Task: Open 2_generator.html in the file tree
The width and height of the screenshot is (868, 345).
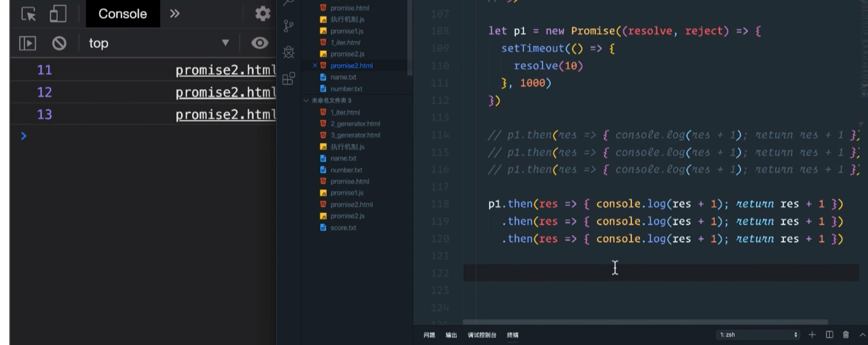Action: pyautogui.click(x=355, y=124)
